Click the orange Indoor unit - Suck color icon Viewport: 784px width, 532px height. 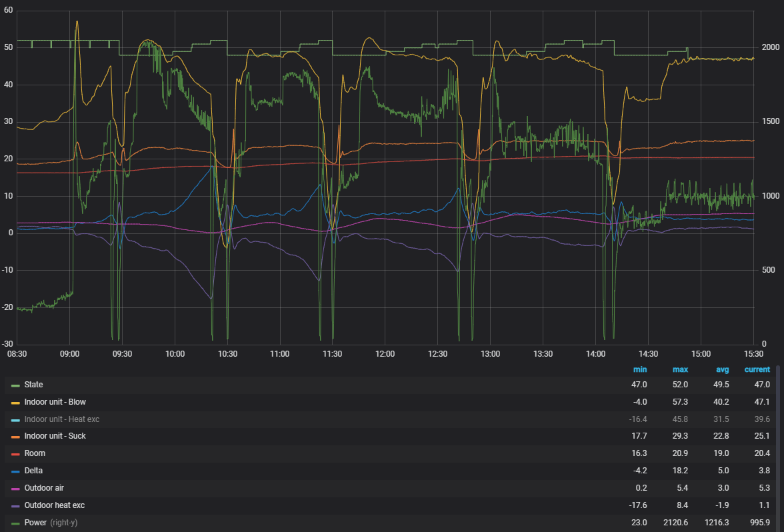pyautogui.click(x=15, y=437)
